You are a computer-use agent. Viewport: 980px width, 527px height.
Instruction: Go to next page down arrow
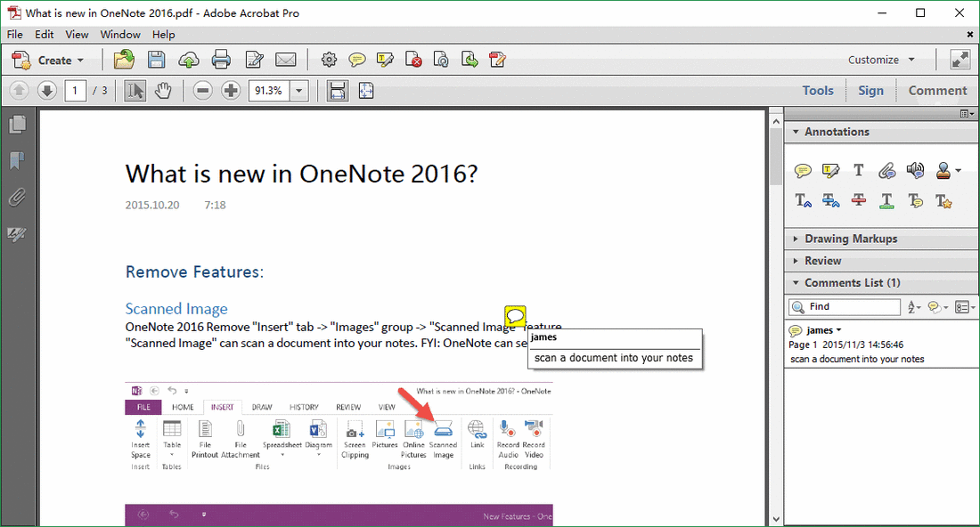tap(47, 91)
